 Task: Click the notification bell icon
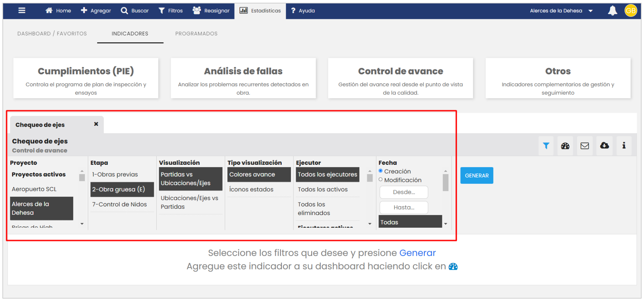click(612, 11)
